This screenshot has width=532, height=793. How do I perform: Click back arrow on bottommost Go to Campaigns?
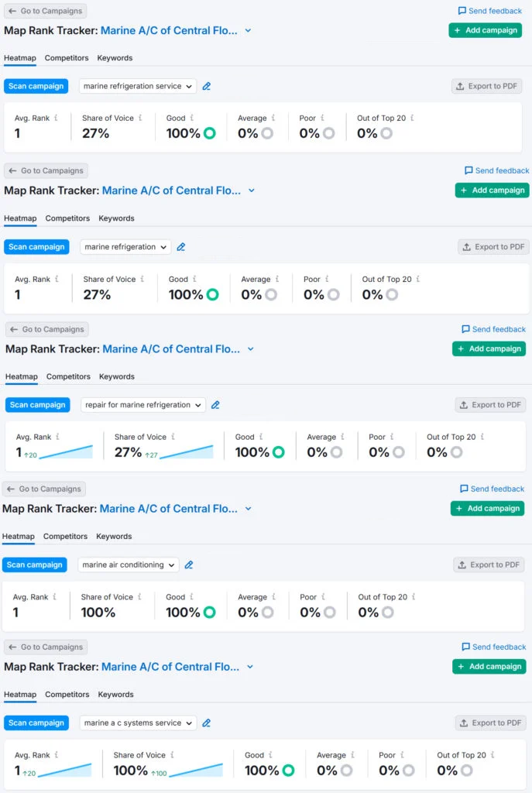tap(12, 647)
